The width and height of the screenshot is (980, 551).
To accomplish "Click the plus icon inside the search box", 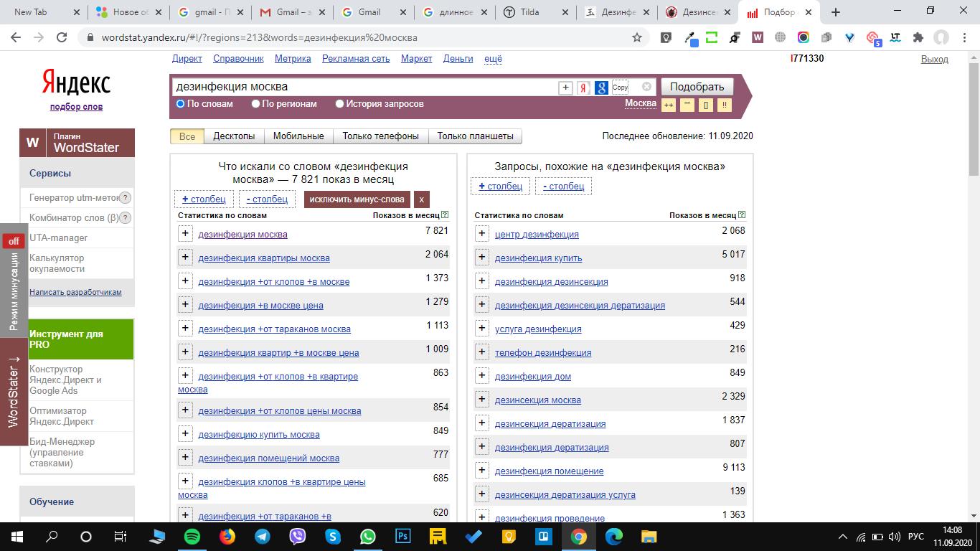I will [565, 88].
